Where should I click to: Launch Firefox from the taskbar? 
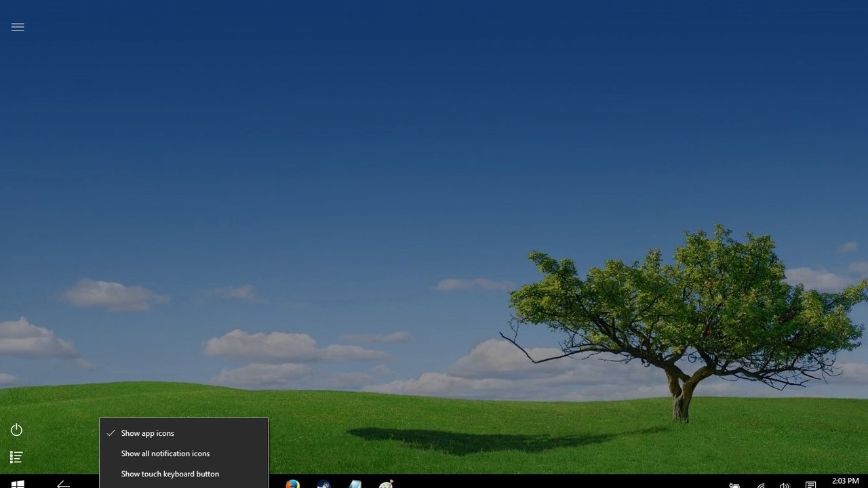(x=292, y=484)
